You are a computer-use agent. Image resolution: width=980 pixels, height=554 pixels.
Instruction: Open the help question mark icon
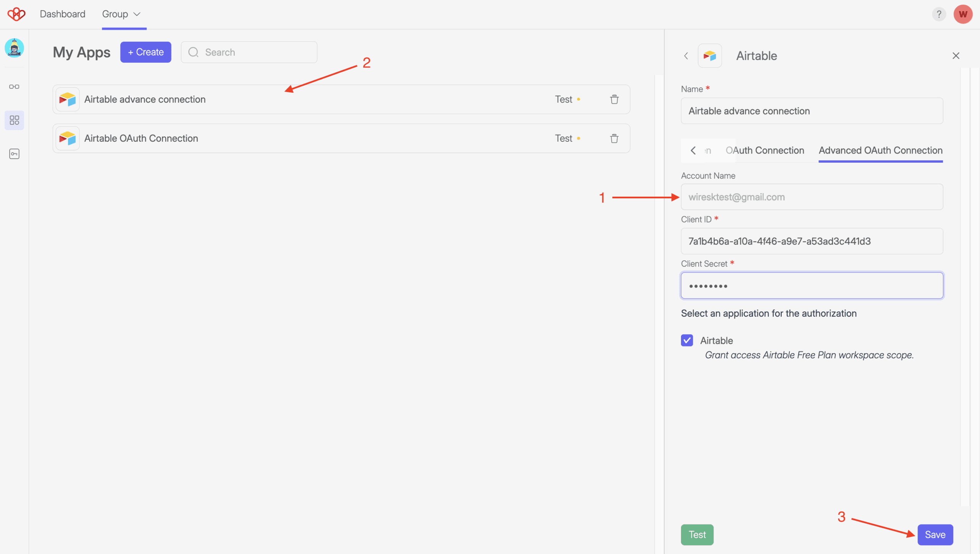point(939,14)
